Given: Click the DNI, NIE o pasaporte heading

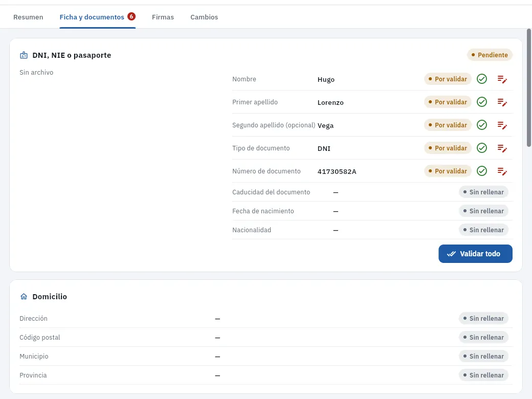Looking at the screenshot, I should tap(72, 55).
